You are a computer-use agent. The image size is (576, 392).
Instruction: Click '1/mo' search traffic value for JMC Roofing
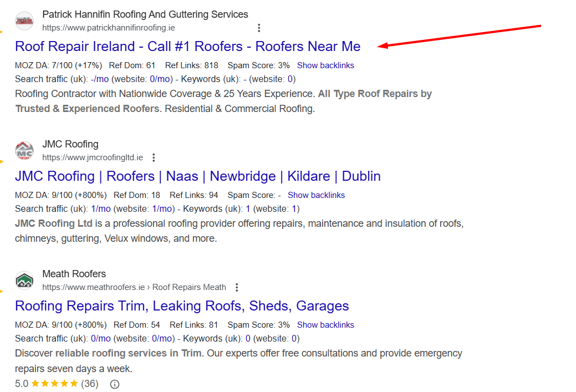[101, 208]
